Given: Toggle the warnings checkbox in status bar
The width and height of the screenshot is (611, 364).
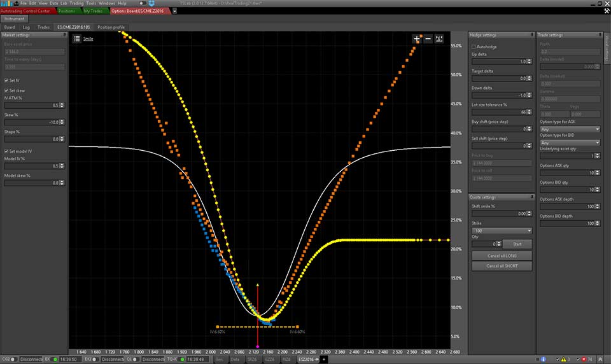Looking at the screenshot, I should coord(558,359).
